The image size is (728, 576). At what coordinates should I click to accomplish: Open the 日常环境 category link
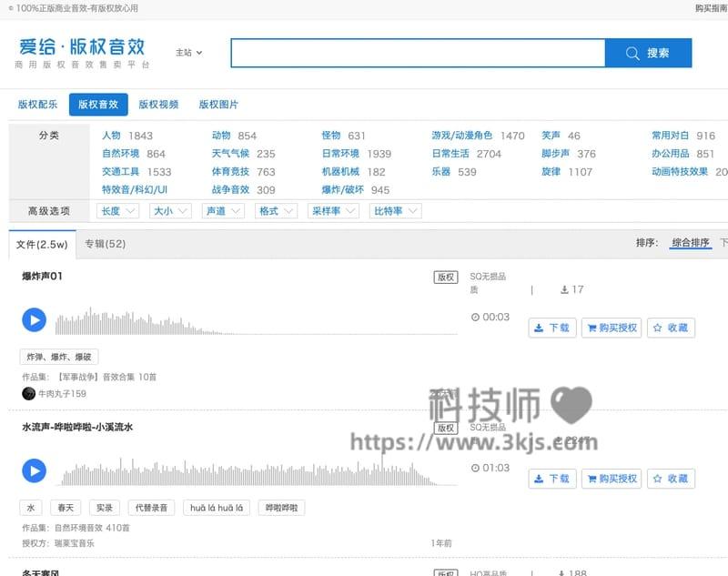pos(340,154)
